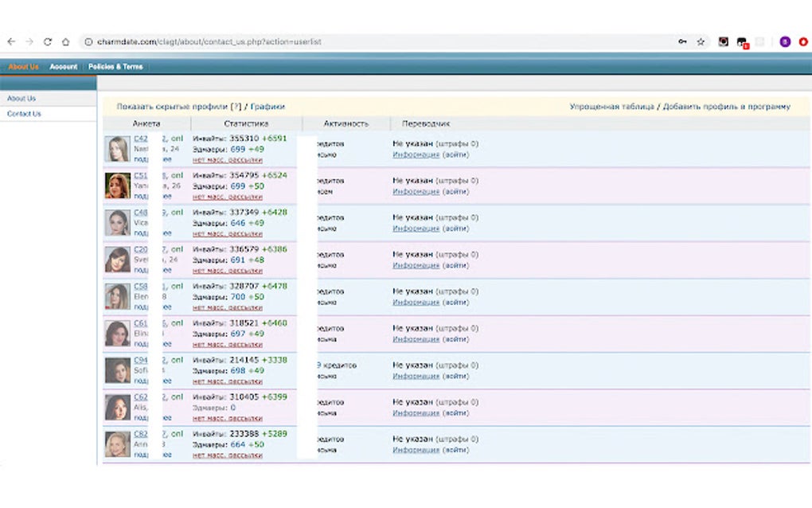
Task: Open the Policies & Terms tab
Action: tap(115, 66)
